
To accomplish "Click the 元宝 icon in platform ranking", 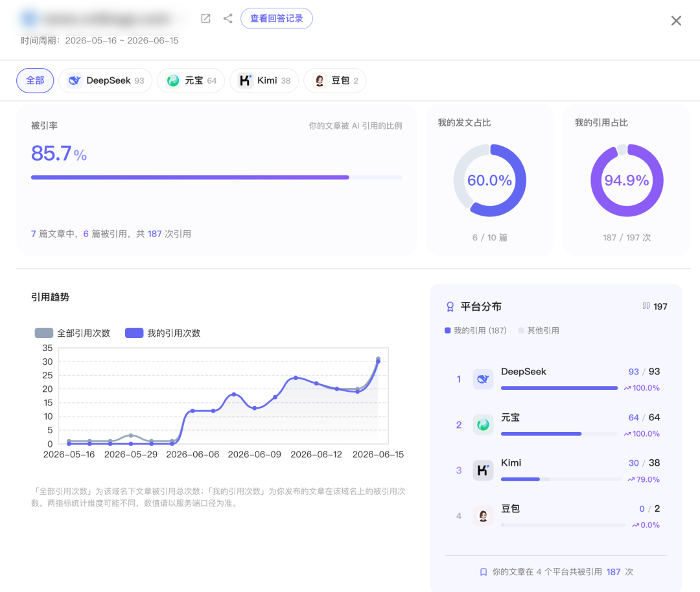I will tap(483, 425).
